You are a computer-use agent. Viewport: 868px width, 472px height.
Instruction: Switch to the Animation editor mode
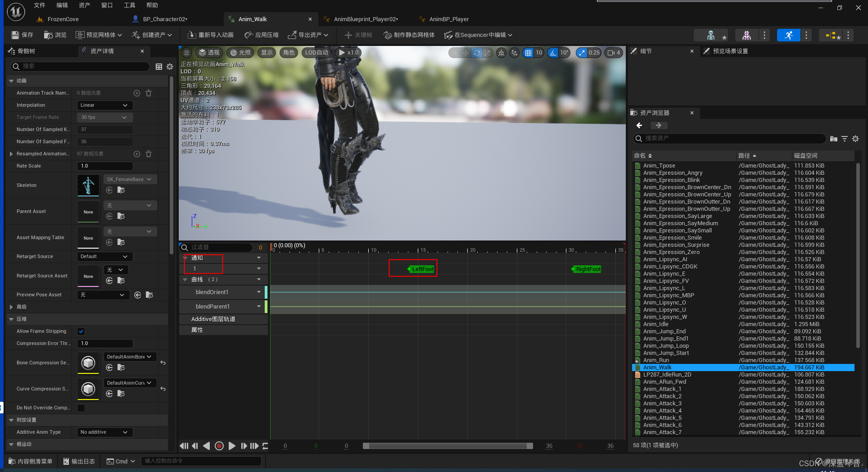[788, 35]
